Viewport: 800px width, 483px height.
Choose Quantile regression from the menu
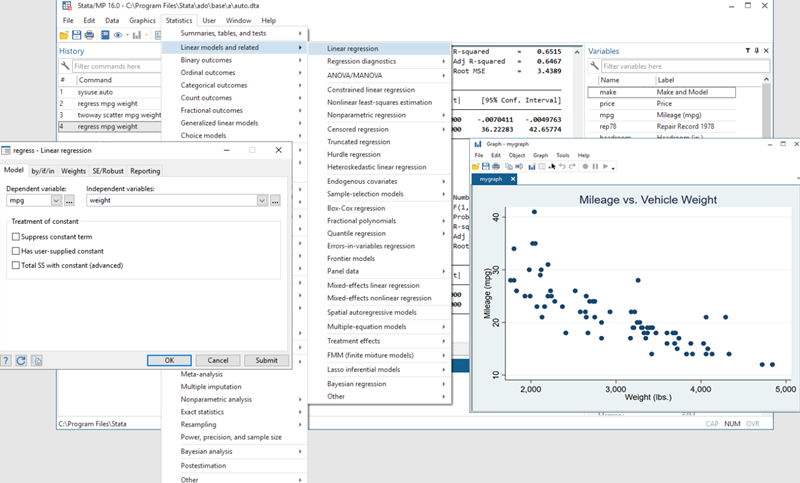(x=380, y=234)
